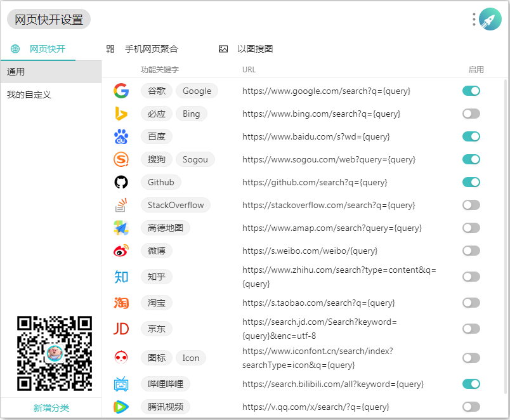Viewport: 510px width, 420px height.
Task: Click the Tencent Video play icon
Action: tap(121, 407)
